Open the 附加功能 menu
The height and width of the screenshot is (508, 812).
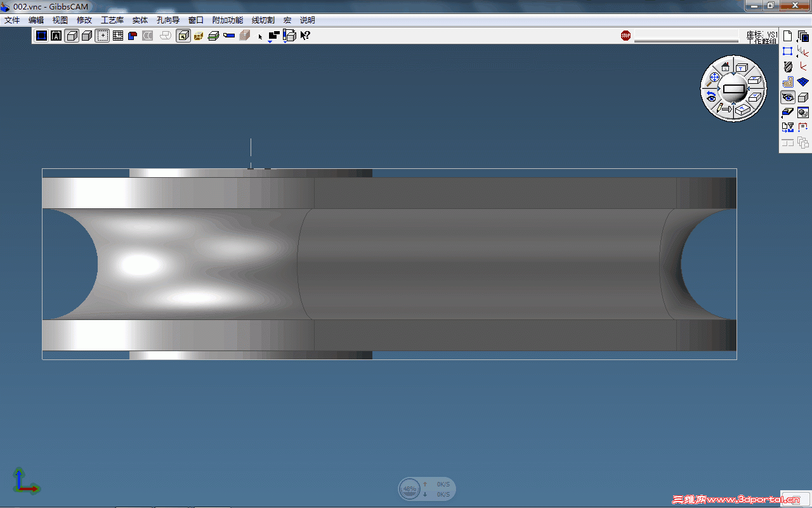click(x=228, y=20)
